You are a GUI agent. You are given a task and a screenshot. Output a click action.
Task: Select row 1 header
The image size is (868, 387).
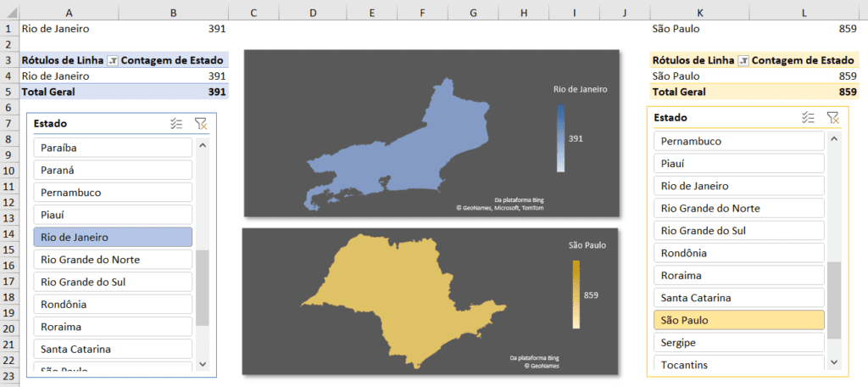[x=9, y=29]
